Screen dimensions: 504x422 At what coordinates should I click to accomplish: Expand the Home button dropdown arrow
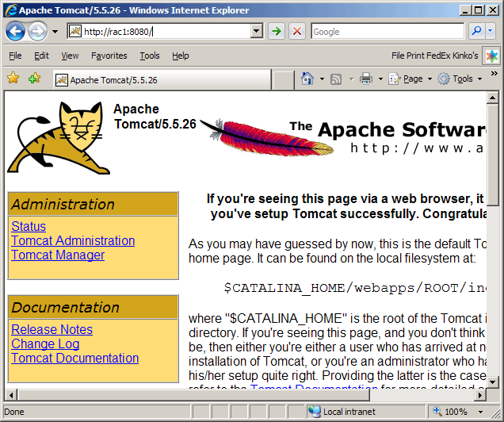(322, 79)
